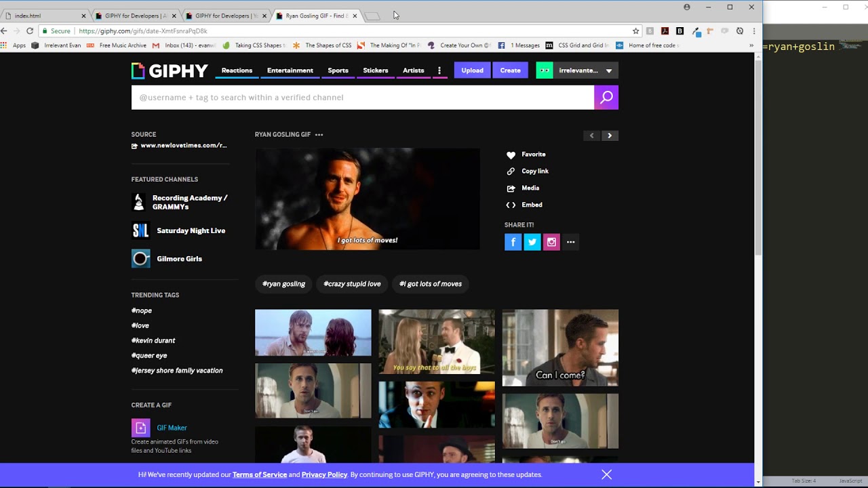Click the GIPHY search input field
Screen dimensions: 868x488
363,98
